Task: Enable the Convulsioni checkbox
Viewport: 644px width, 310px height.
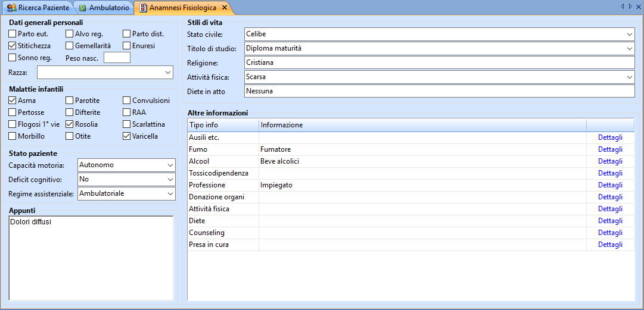Action: pyautogui.click(x=126, y=101)
